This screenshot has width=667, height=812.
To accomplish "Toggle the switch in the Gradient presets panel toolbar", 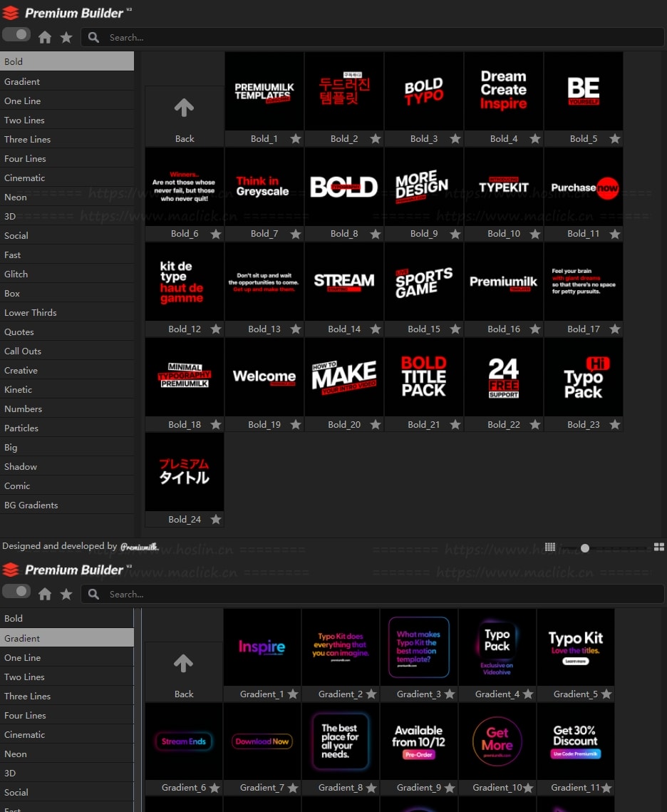I will 16,592.
